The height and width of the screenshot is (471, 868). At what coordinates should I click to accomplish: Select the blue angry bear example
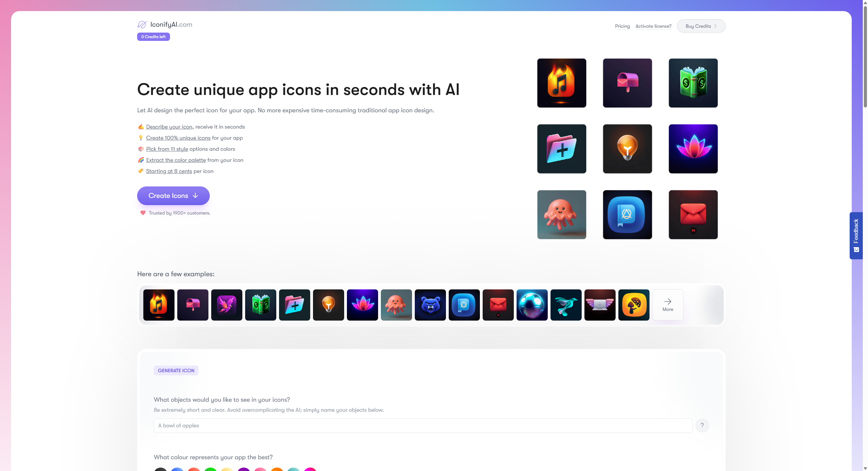[x=430, y=305]
